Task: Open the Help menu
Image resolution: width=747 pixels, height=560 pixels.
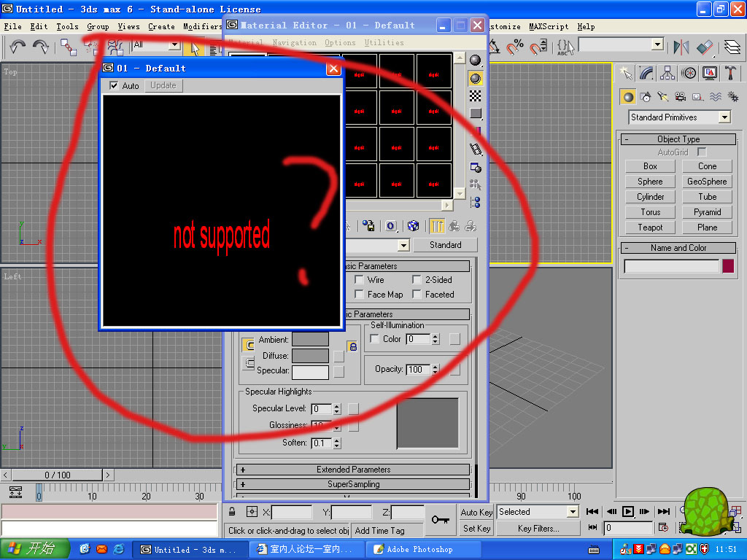Action: pos(586,27)
